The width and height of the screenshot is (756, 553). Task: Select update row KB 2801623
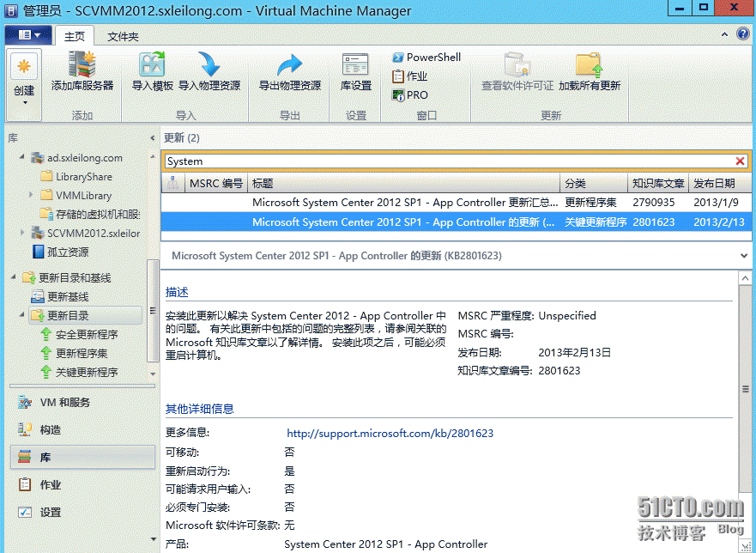tap(457, 222)
